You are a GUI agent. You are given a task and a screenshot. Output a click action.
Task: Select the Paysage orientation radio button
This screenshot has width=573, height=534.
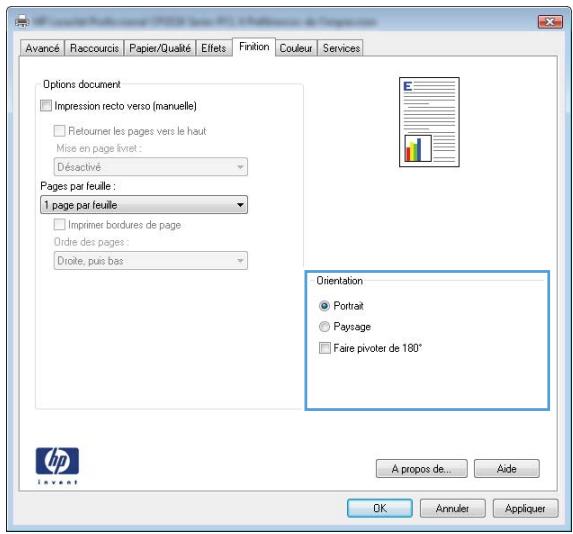point(324,326)
